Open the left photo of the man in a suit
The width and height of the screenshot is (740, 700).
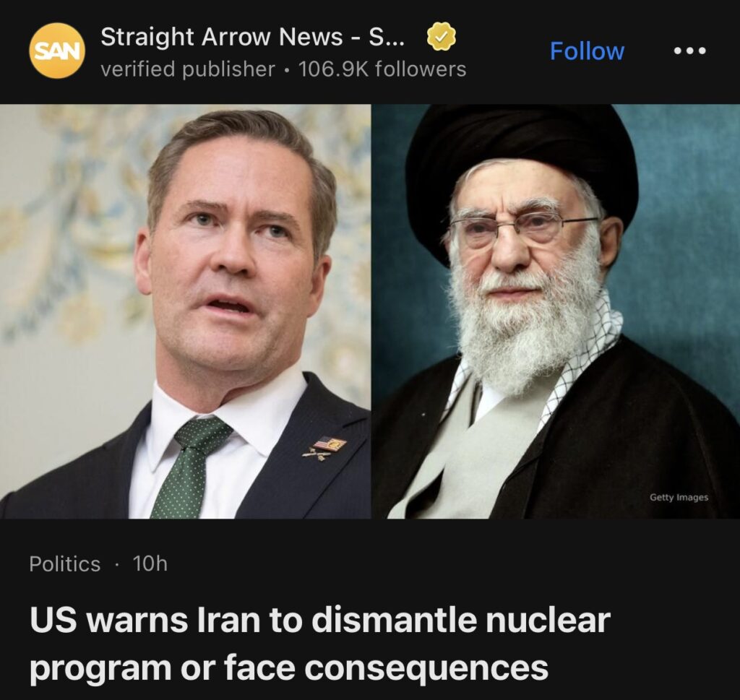(x=185, y=311)
